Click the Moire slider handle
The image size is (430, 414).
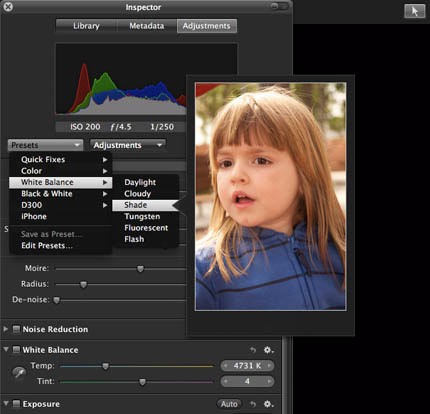(140, 269)
